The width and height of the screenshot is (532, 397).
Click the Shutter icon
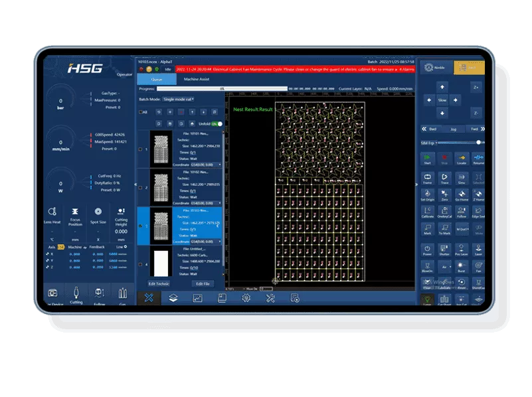pyautogui.click(x=444, y=249)
